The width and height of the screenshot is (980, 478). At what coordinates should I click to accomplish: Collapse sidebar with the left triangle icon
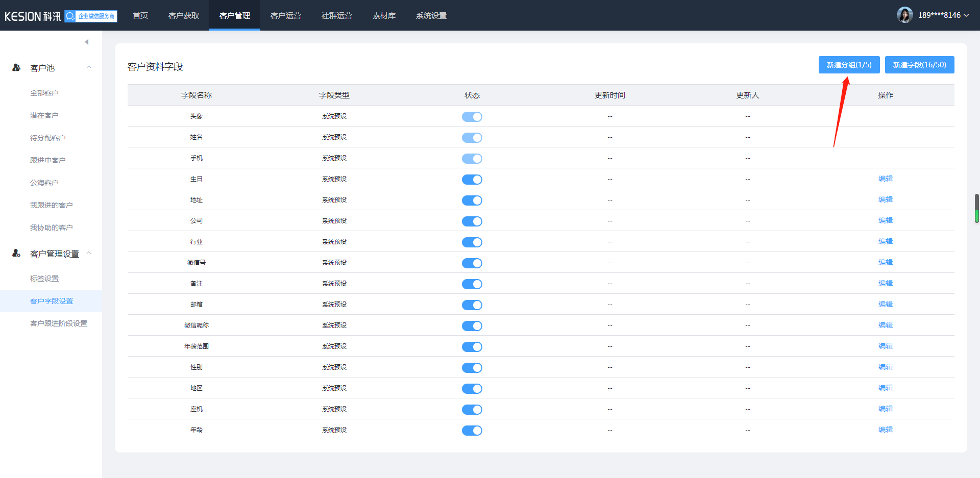(87, 42)
